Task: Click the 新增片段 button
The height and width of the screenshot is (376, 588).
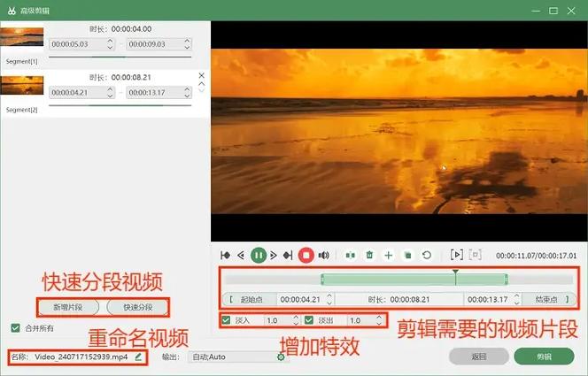Action: tap(67, 307)
